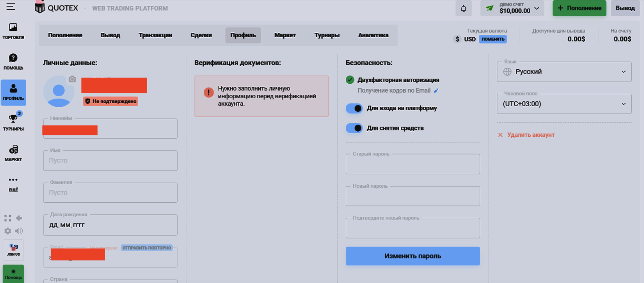
Task: Focus the Email input field
Action: pyautogui.click(x=110, y=257)
